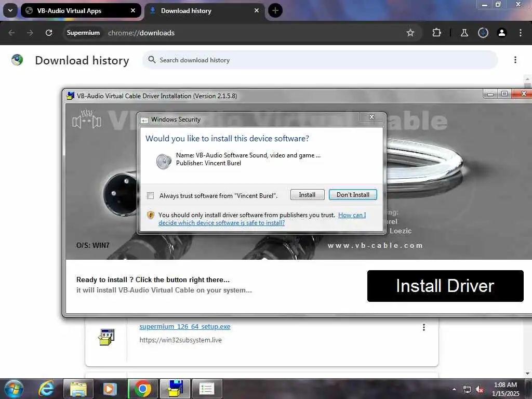Click the shield warning icon in dialog
This screenshot has height=399, width=532.
151,215
